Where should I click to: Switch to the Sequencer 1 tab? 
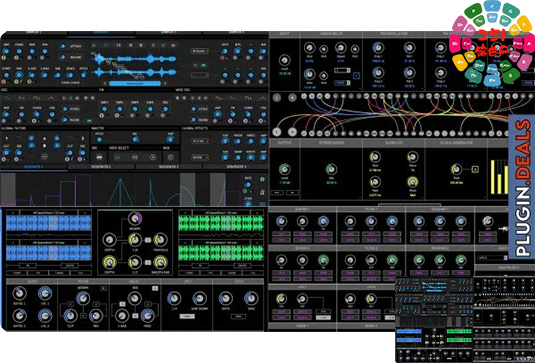click(x=33, y=167)
